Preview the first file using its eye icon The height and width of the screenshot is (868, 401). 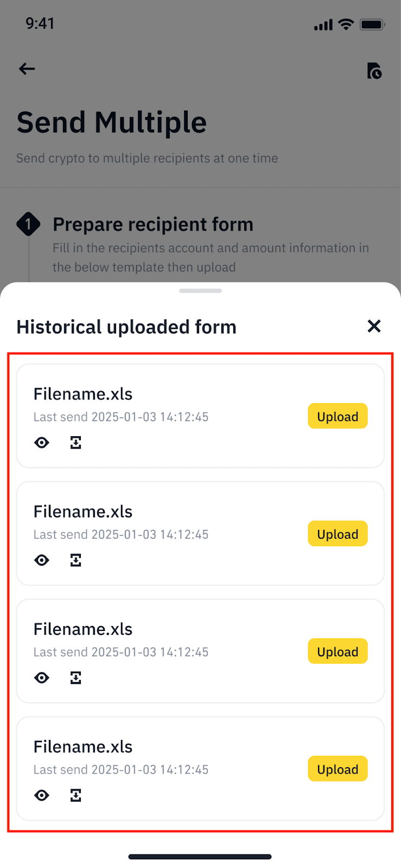pos(42,443)
